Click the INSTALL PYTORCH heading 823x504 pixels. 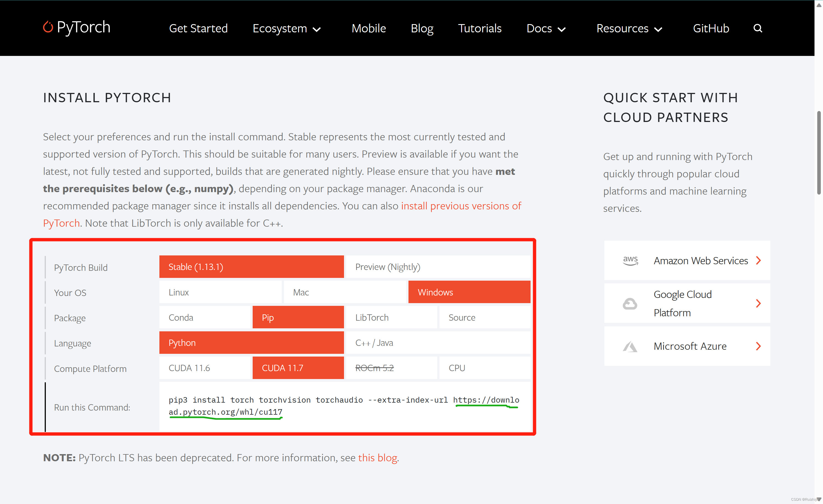[x=107, y=98]
